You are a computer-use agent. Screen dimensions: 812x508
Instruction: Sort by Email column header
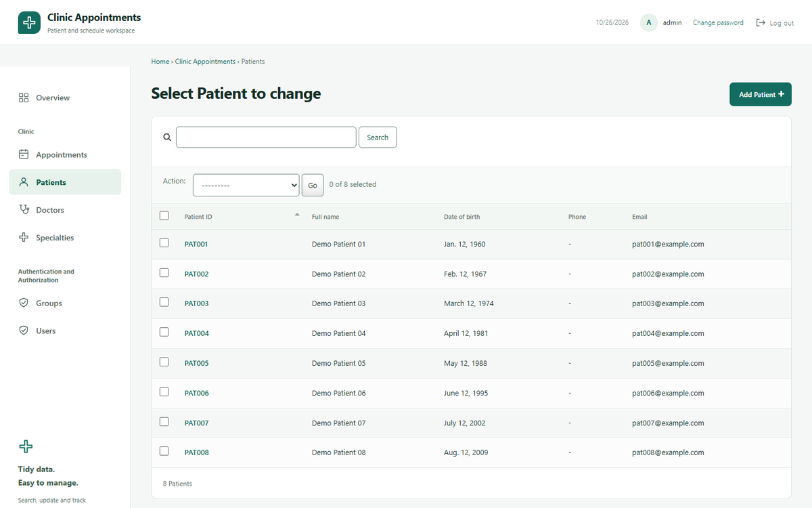pos(639,217)
